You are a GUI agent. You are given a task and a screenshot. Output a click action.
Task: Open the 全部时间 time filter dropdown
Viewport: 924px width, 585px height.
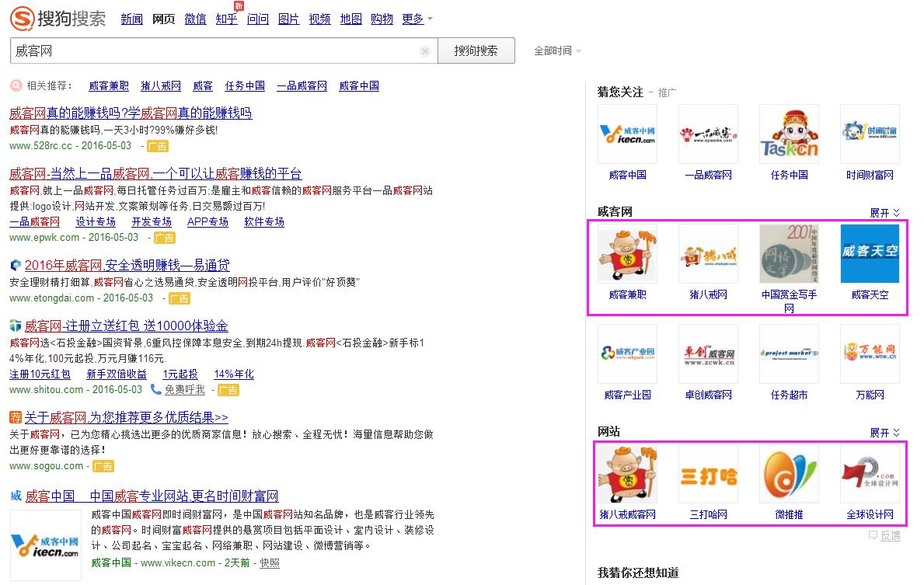[x=557, y=51]
